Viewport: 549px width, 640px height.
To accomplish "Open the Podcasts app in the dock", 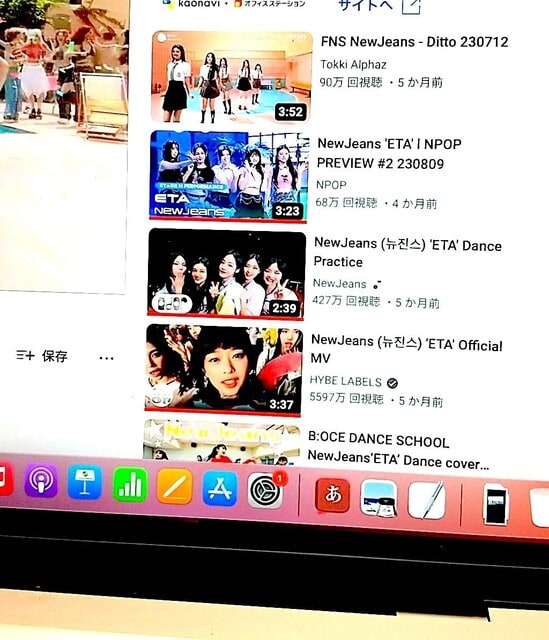I will point(41,482).
